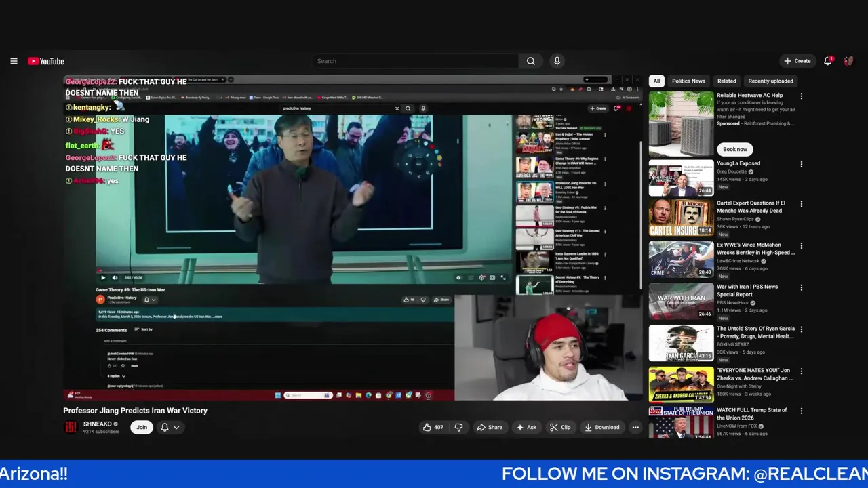The width and height of the screenshot is (868, 488).
Task: Click the Windows taskbar search in the recording
Action: click(x=307, y=395)
